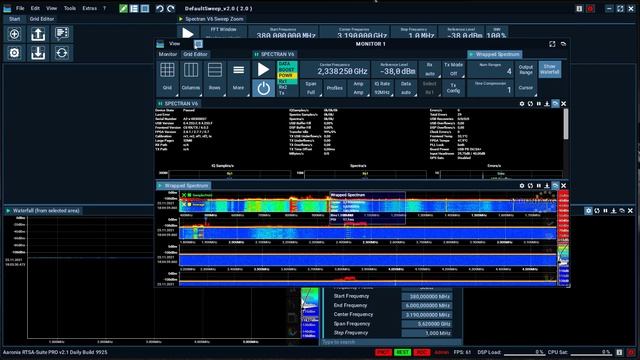Open the Tx Mode Off dropdown
This screenshot has height=360, width=640.
[453, 69]
